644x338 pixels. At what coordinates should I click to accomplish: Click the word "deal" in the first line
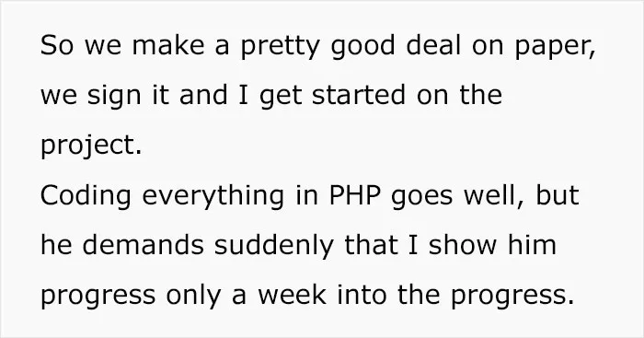pos(433,44)
